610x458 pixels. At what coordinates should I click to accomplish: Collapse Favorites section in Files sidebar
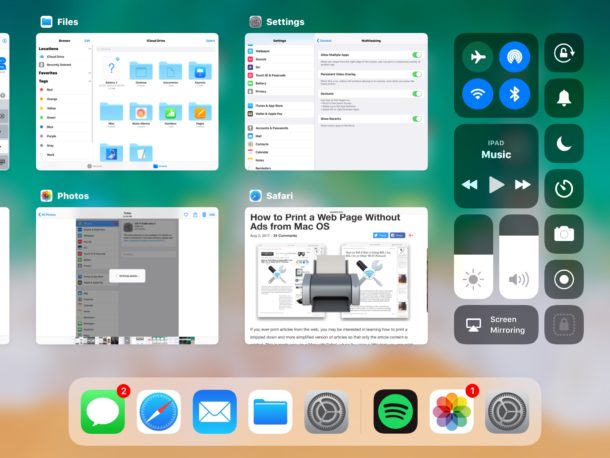pos(89,73)
